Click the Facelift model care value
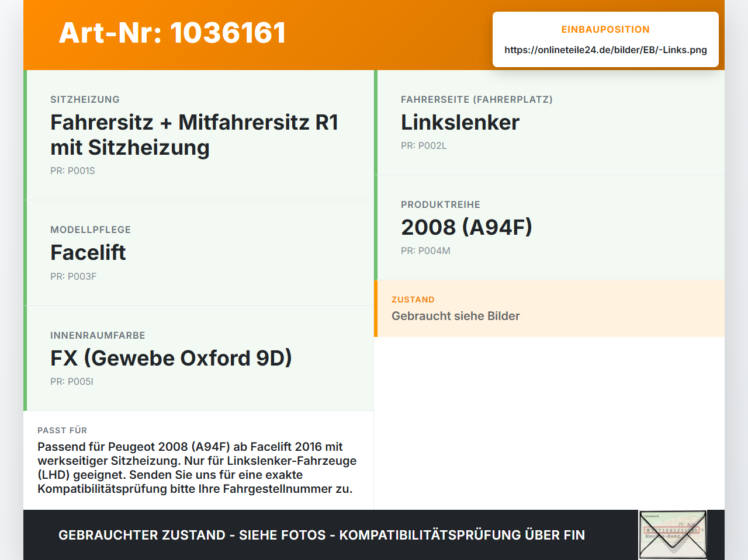 pos(88,252)
